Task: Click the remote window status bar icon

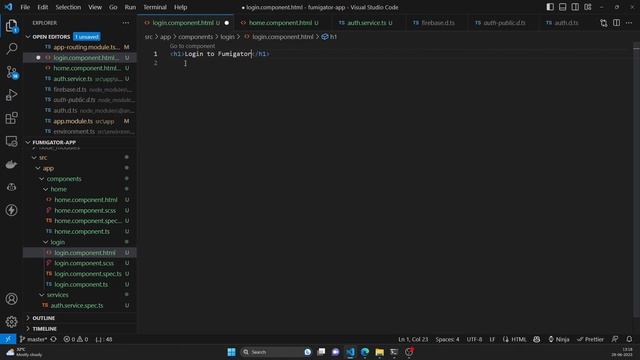Action: pos(8,339)
